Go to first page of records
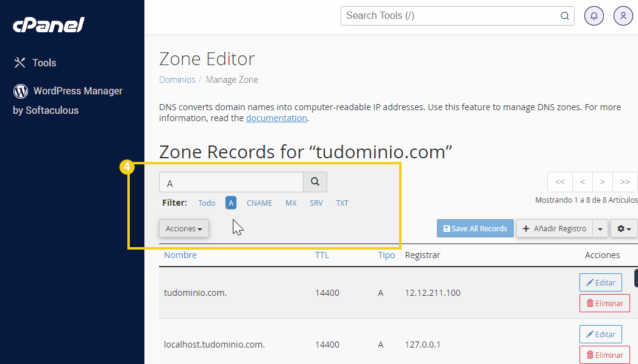 pos(560,182)
